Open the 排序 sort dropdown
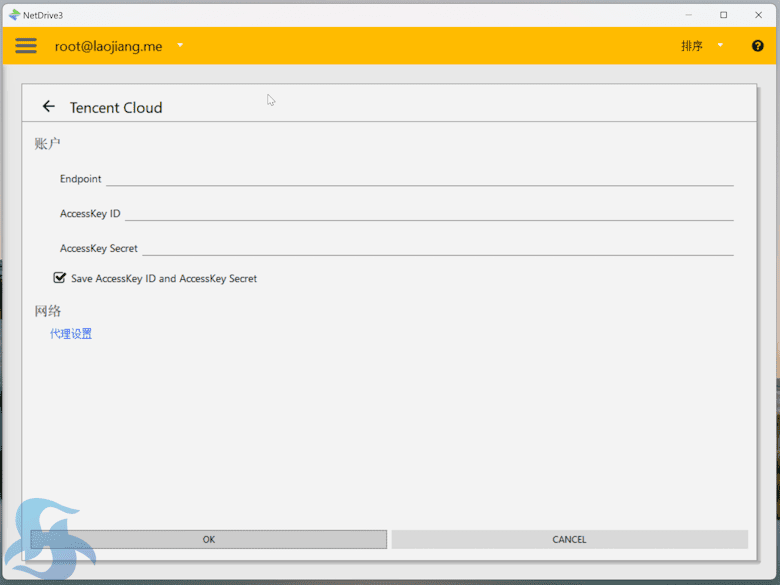Screen dimensions: 780x585 click(719, 45)
